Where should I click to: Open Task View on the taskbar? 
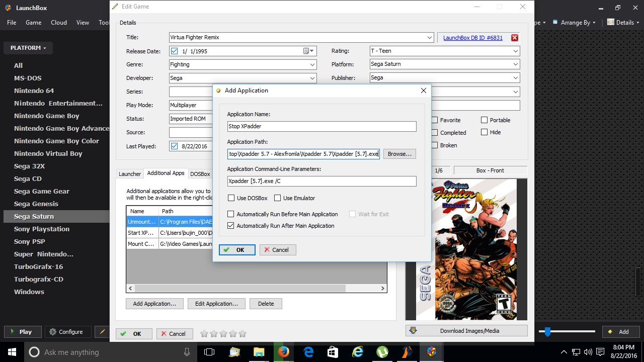209,352
